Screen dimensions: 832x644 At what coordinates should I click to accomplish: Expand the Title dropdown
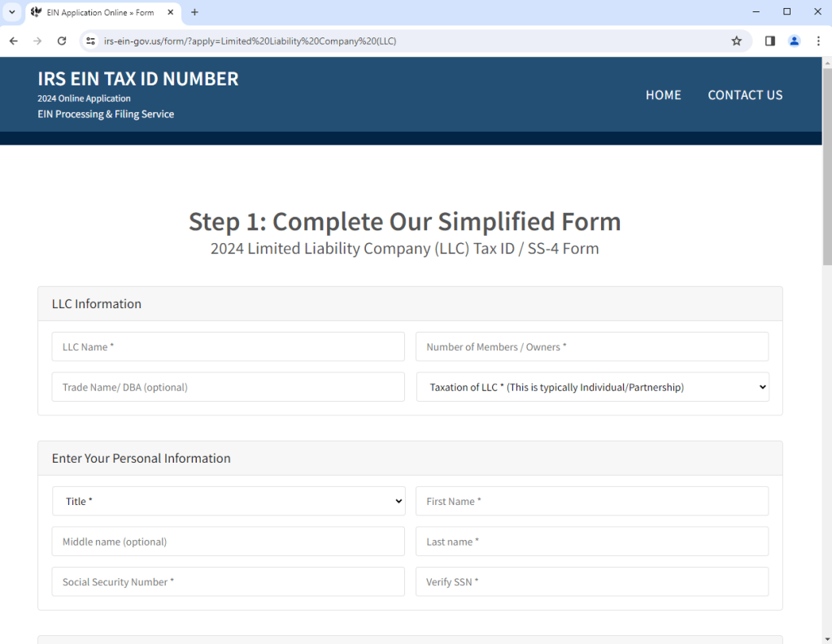click(x=228, y=501)
